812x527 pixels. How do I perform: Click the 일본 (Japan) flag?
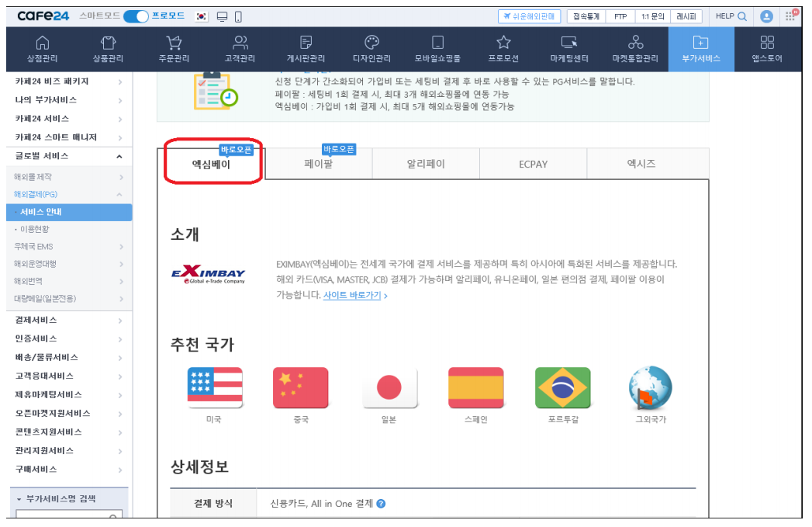pos(389,387)
